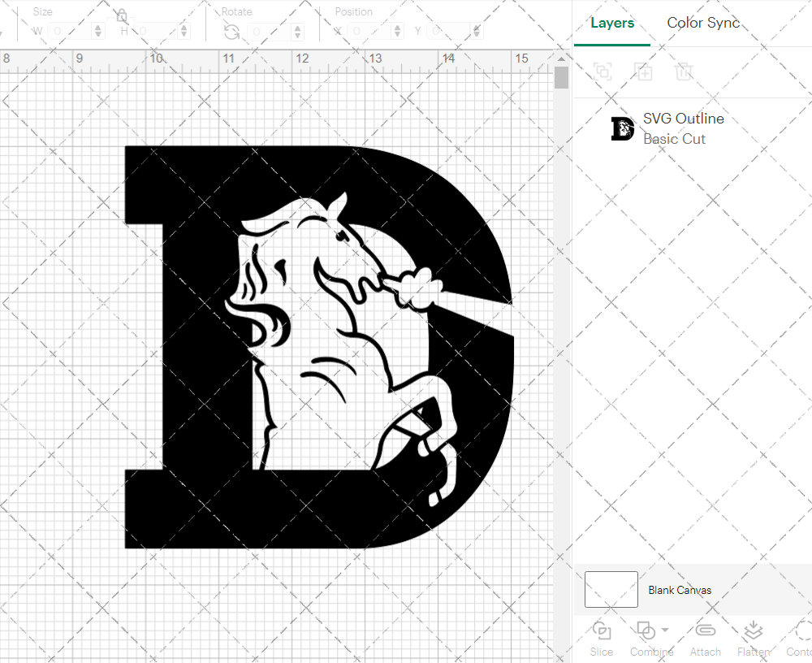Image resolution: width=812 pixels, height=663 pixels.
Task: Click the Group layers icon
Action: pos(603,71)
